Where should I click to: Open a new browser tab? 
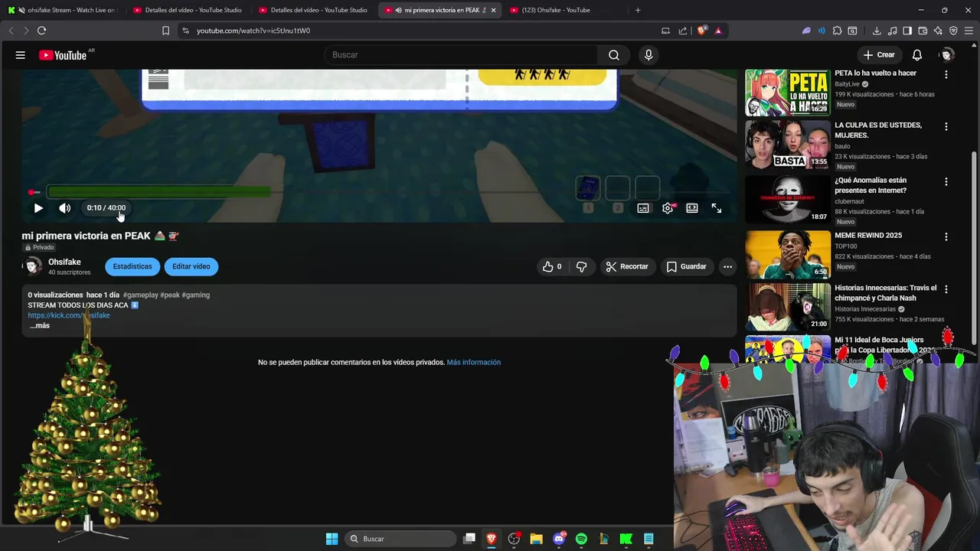(x=638, y=10)
